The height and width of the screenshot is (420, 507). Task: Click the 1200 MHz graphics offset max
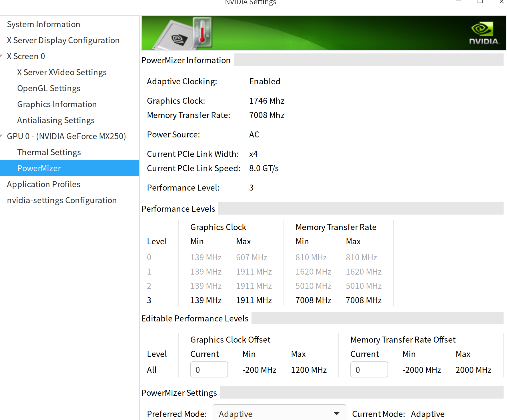click(309, 370)
